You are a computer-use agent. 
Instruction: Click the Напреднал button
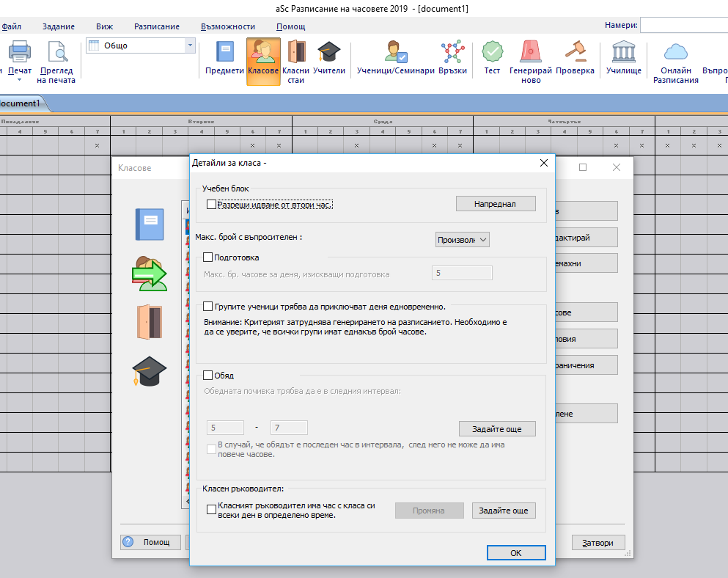(x=496, y=204)
